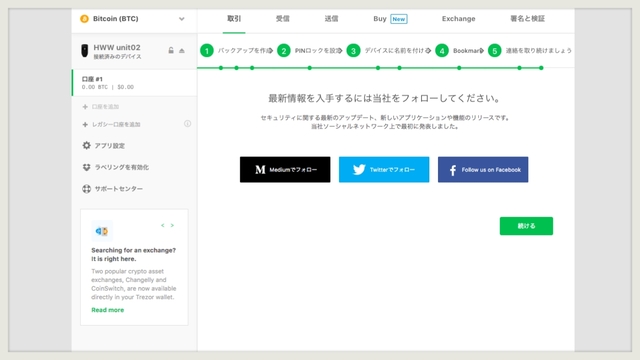
Task: Click the legacy account info icon
Action: (x=187, y=124)
